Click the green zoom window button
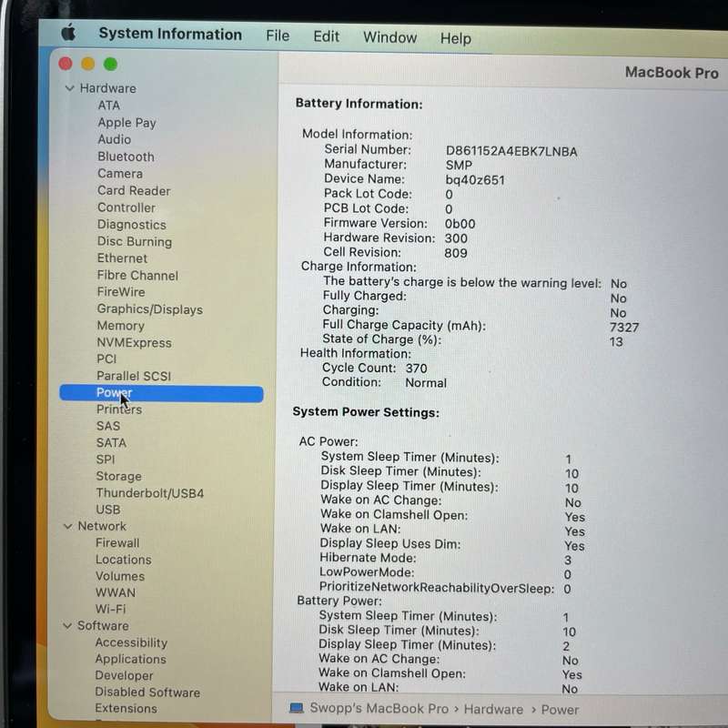This screenshot has height=728, width=728. [110, 64]
